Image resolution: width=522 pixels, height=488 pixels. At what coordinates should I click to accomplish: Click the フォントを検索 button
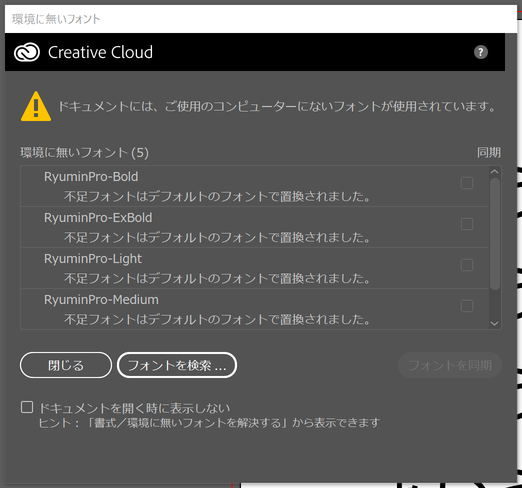(x=177, y=365)
